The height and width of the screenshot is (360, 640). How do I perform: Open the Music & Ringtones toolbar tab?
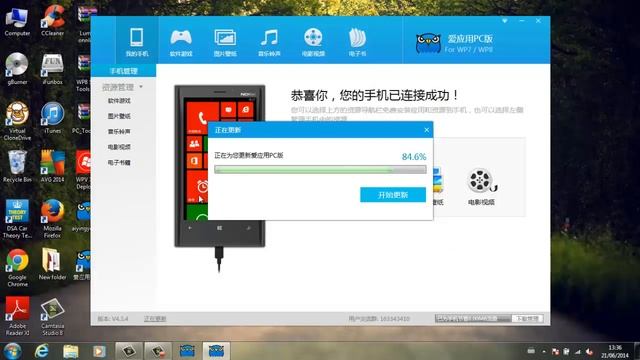point(269,42)
